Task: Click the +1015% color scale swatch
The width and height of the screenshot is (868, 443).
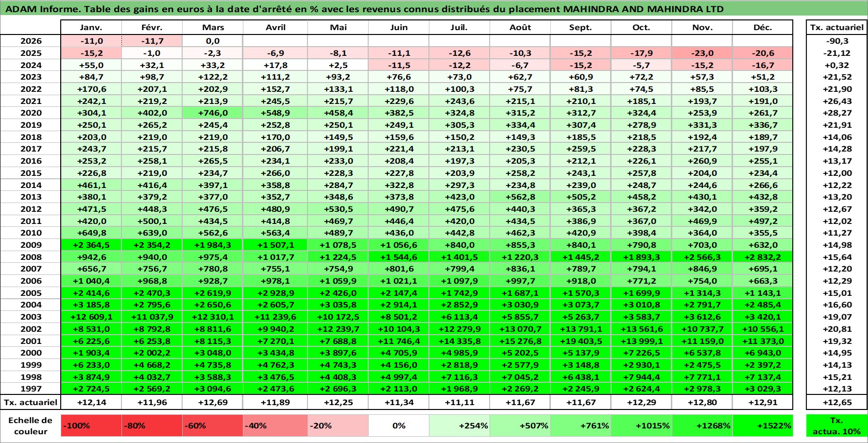Action: [641, 426]
